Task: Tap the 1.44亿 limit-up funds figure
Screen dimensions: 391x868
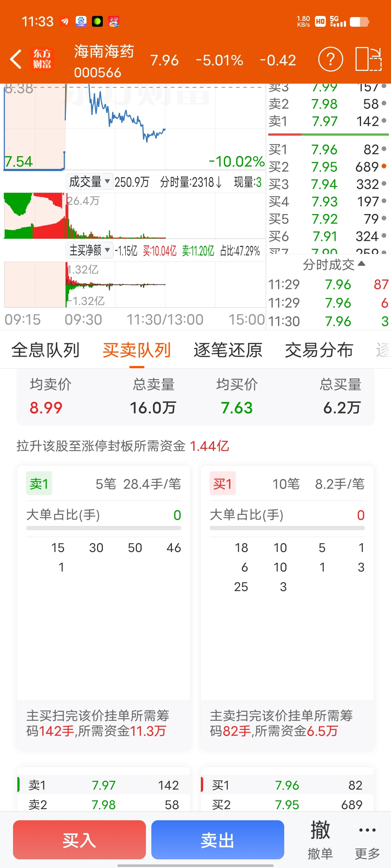Action: pos(209,446)
